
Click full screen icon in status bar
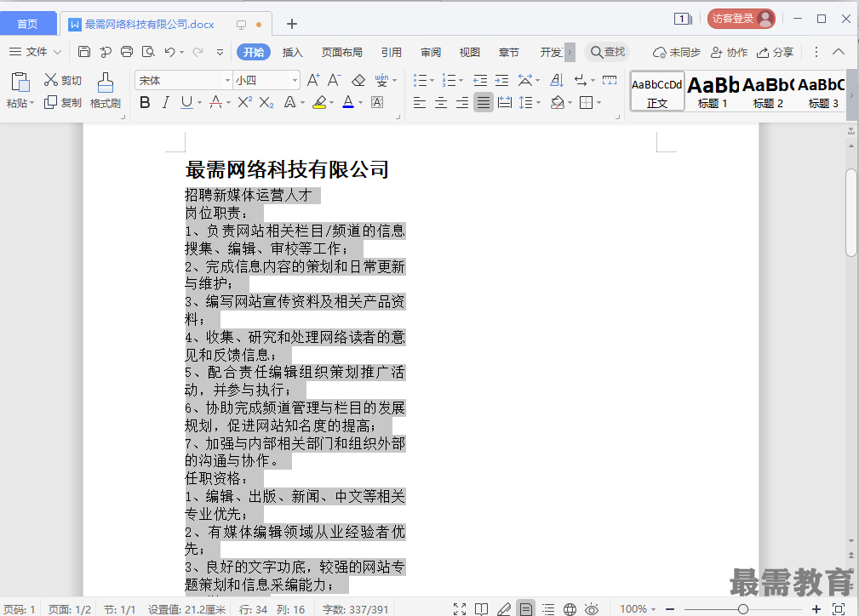point(460,609)
